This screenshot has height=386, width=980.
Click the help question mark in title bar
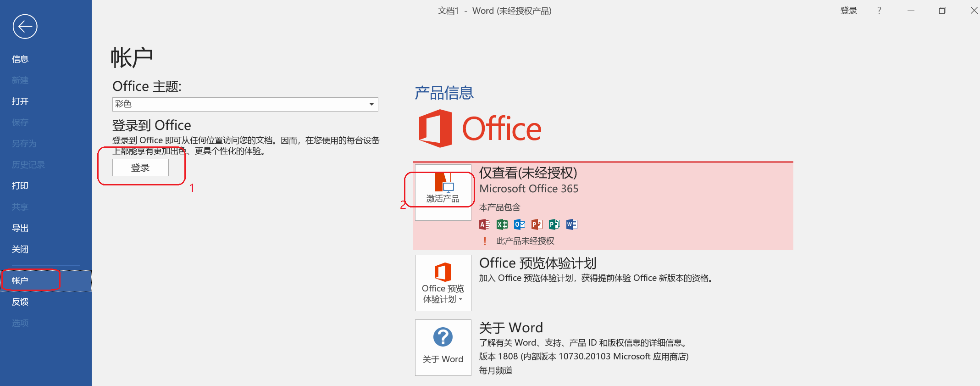point(879,11)
